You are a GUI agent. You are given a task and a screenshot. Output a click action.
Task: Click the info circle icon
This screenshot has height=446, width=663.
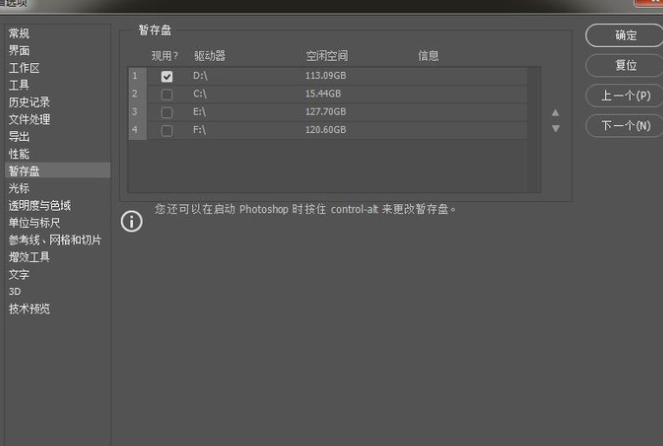pyautogui.click(x=132, y=221)
